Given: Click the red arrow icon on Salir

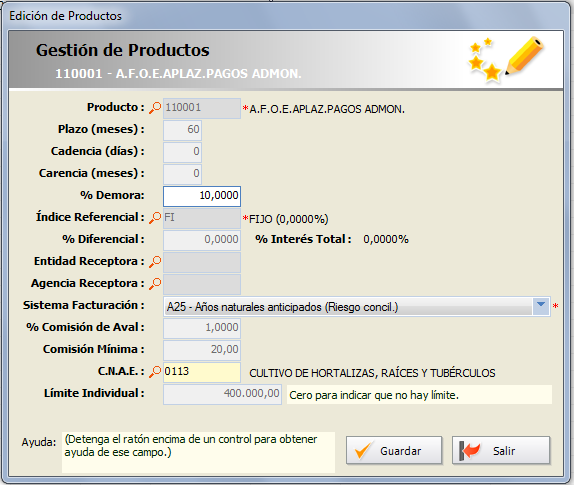Looking at the screenshot, I should (x=470, y=450).
